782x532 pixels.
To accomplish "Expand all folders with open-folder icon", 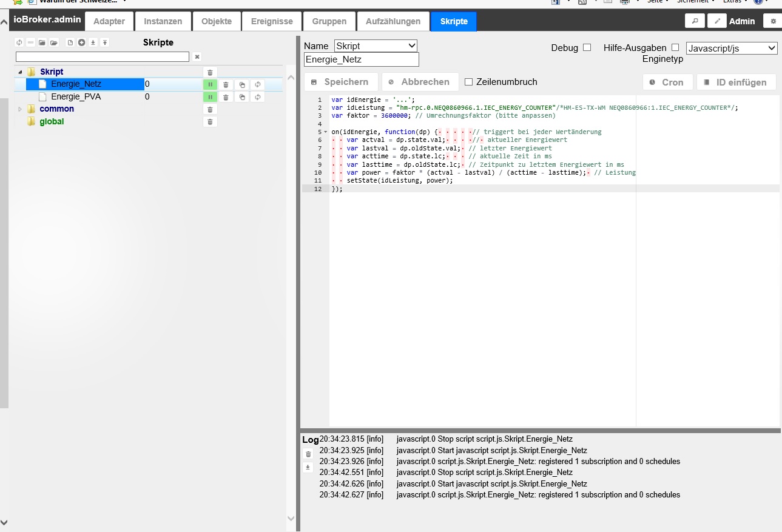I will click(54, 42).
